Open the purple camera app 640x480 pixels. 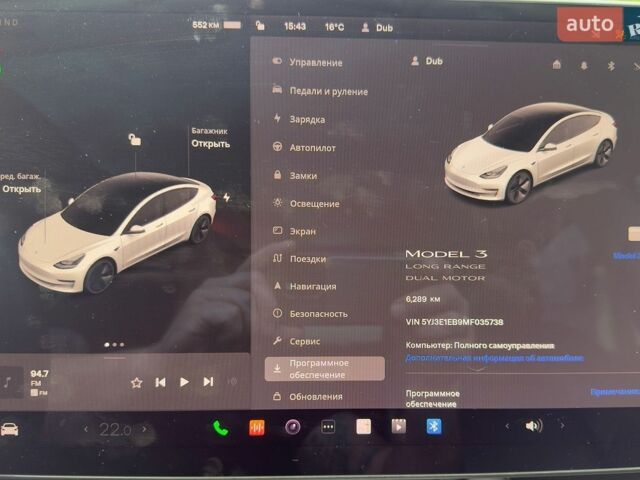click(x=293, y=427)
